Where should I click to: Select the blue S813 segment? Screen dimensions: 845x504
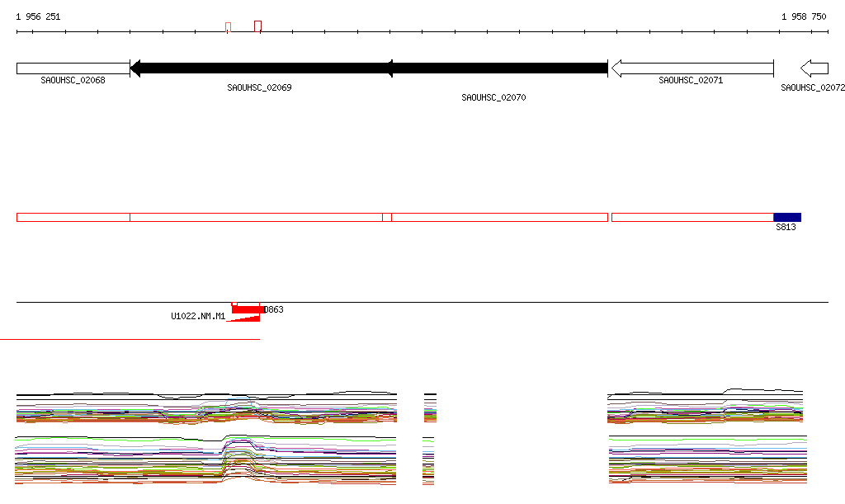coord(787,217)
